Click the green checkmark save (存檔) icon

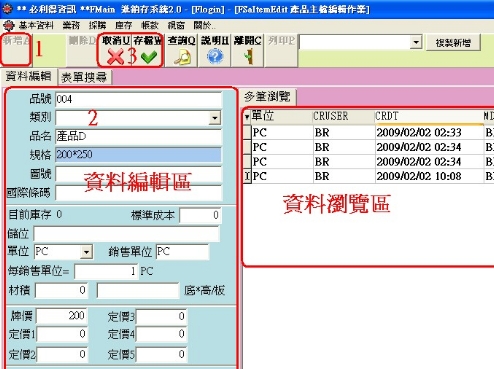(x=149, y=57)
